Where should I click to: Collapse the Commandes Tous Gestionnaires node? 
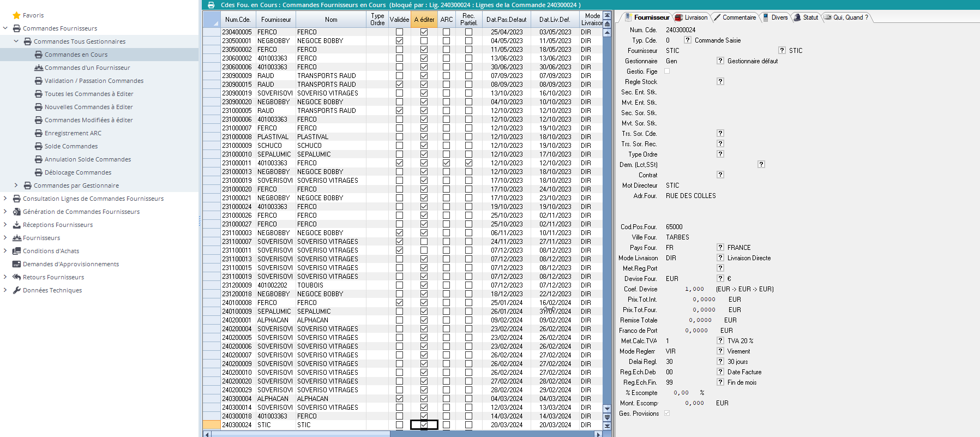pos(16,41)
